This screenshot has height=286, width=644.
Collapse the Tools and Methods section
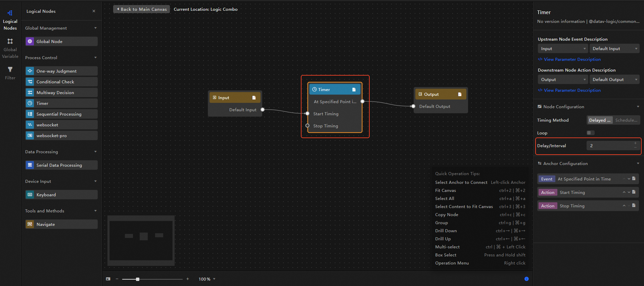click(95, 211)
